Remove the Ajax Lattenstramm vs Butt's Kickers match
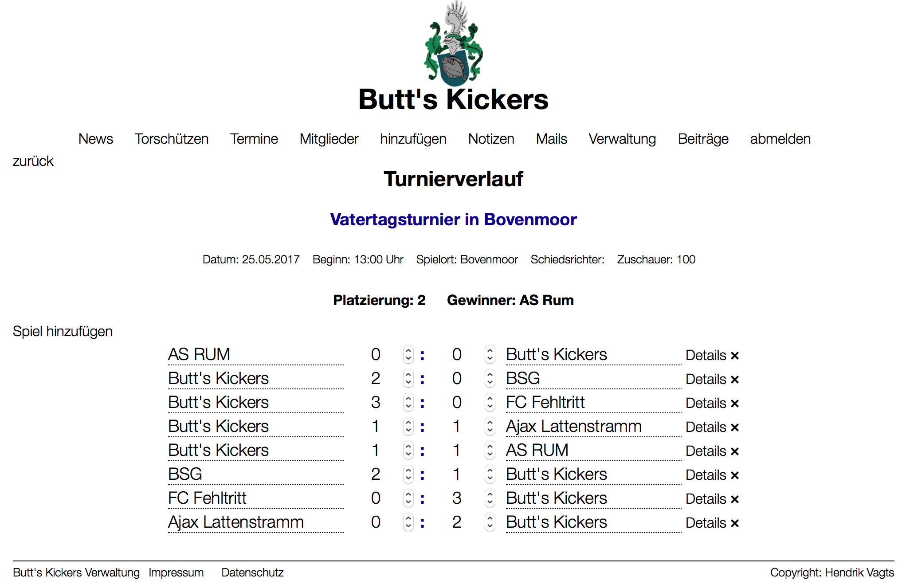This screenshot has width=906, height=588. pos(735,523)
